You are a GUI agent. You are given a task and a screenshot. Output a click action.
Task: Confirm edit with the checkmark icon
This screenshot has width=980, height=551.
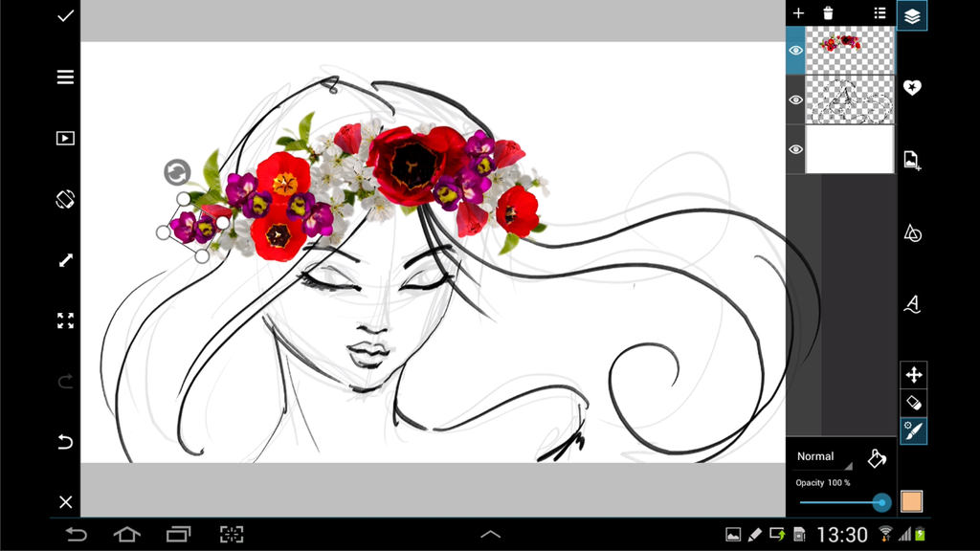pos(66,16)
